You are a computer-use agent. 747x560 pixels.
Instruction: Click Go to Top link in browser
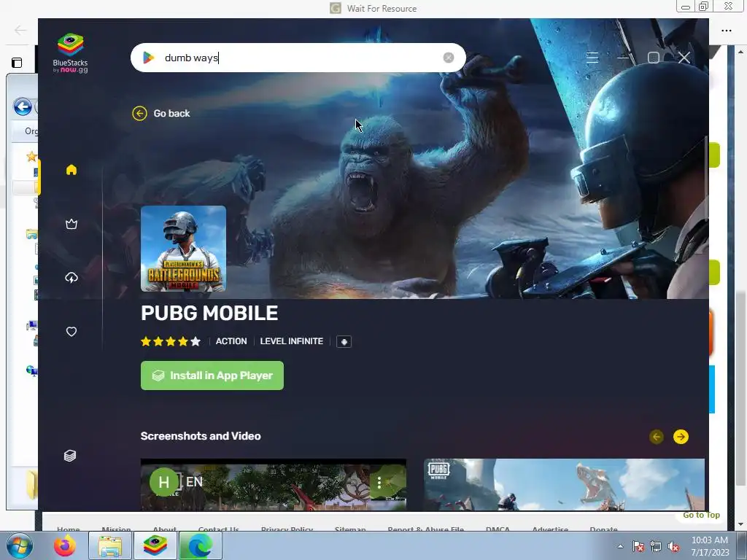click(701, 516)
